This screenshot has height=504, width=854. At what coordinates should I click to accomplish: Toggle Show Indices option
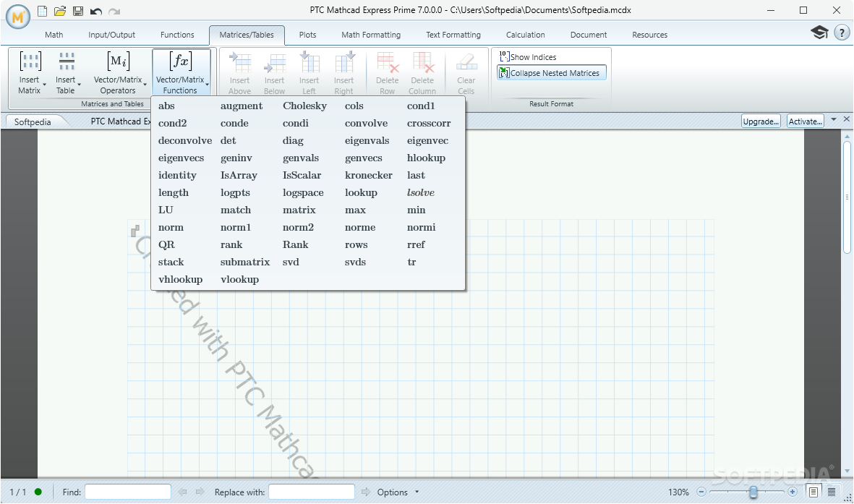[x=528, y=56]
